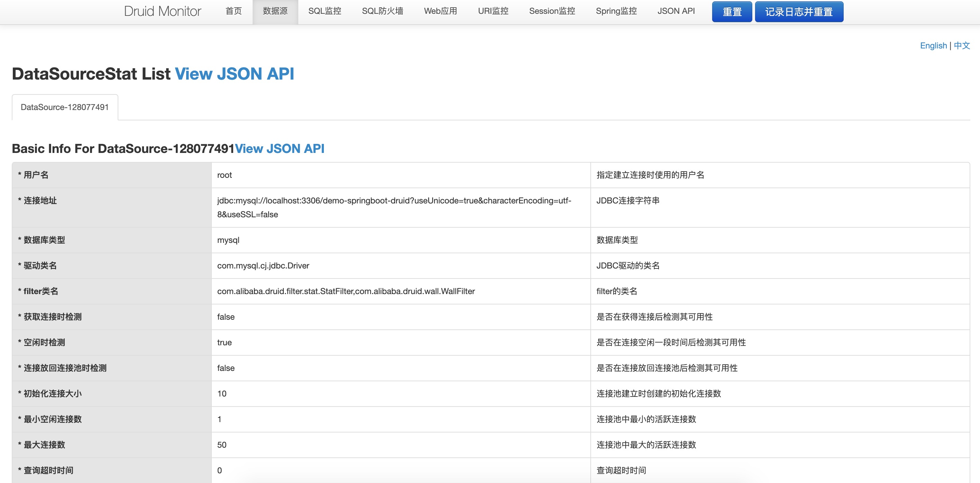This screenshot has width=980, height=483.
Task: Select the value 50 for 最大连接数
Action: (x=222, y=445)
